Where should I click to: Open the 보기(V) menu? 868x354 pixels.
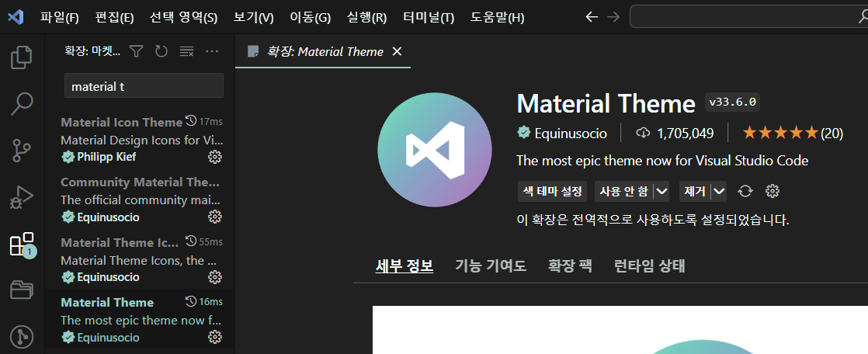click(254, 18)
